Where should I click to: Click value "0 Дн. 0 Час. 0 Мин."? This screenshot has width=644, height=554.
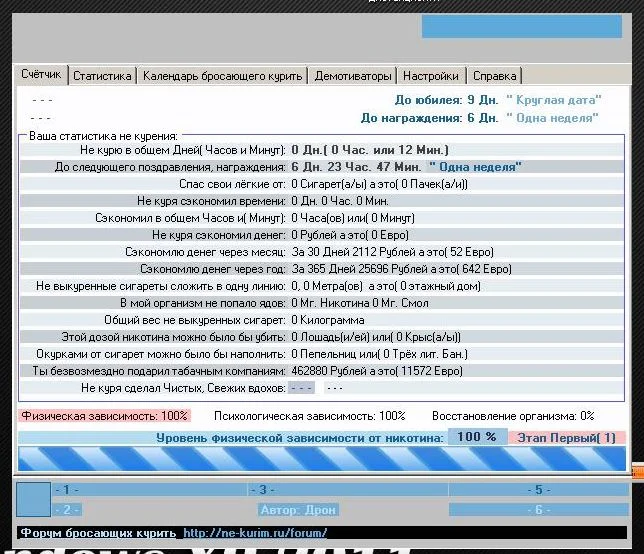click(340, 201)
